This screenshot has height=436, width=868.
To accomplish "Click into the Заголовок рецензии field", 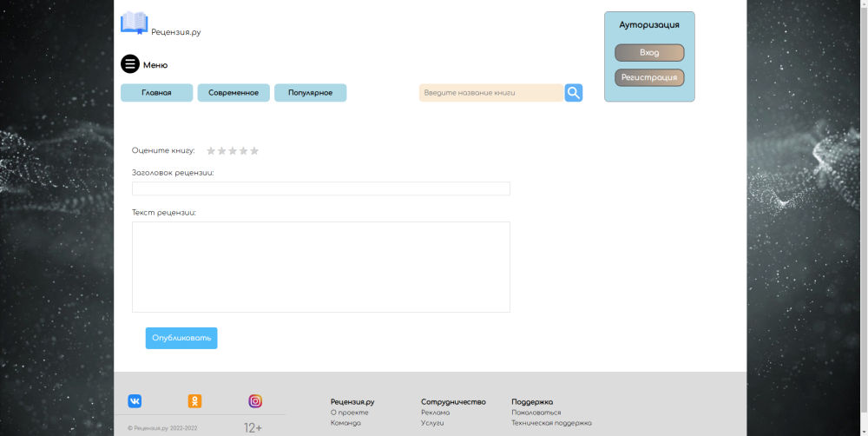I will tap(320, 188).
